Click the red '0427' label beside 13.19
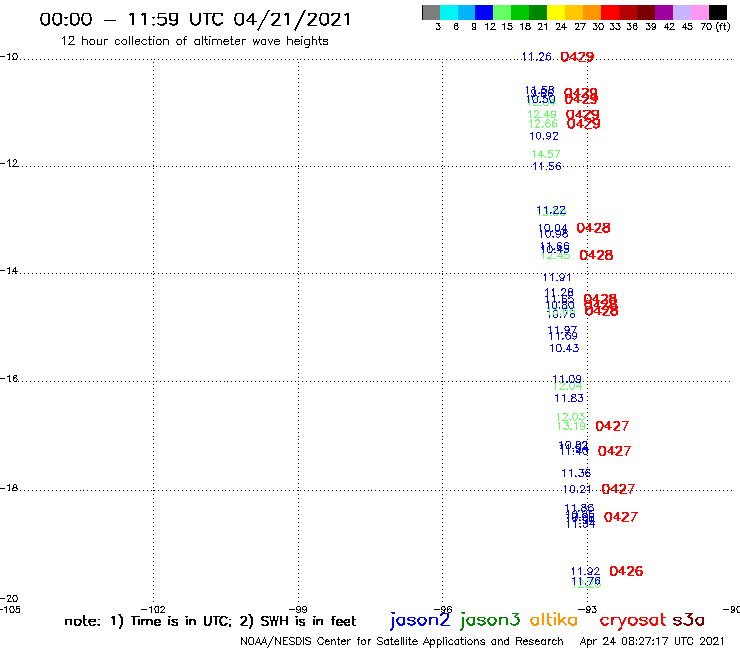 point(612,426)
